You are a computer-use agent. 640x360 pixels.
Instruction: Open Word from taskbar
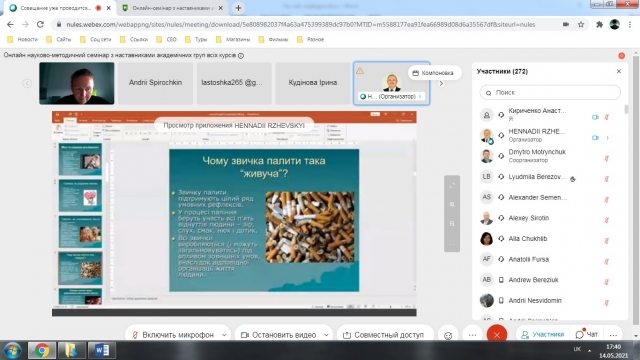pyautogui.click(x=101, y=350)
